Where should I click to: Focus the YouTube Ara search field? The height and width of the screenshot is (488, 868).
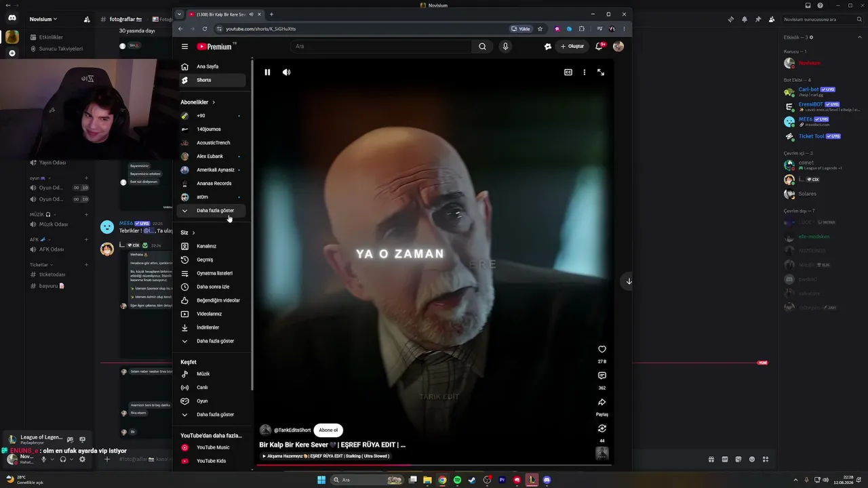380,47
